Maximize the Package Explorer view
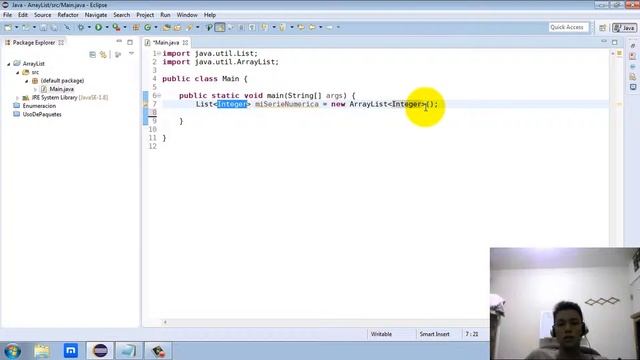This screenshot has width=640, height=360. click(x=130, y=42)
